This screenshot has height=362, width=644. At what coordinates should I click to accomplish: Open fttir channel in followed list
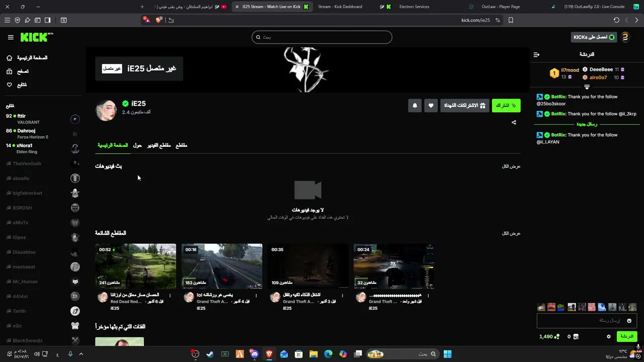43,119
